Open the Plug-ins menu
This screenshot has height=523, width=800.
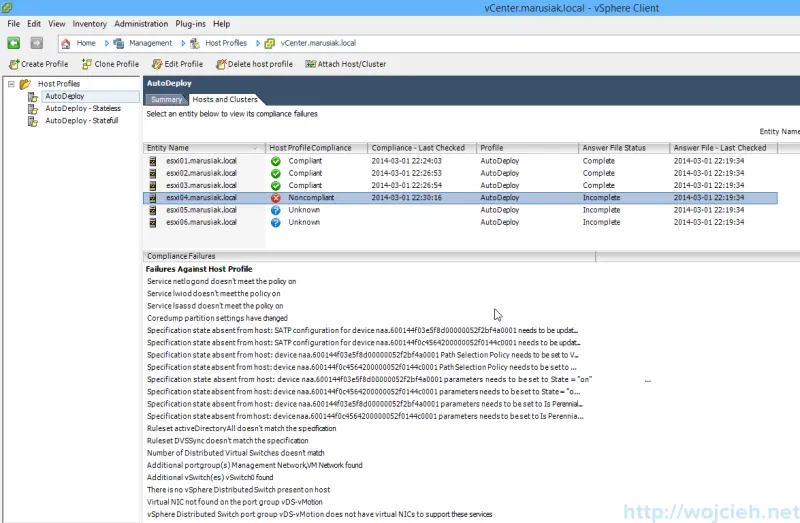190,24
